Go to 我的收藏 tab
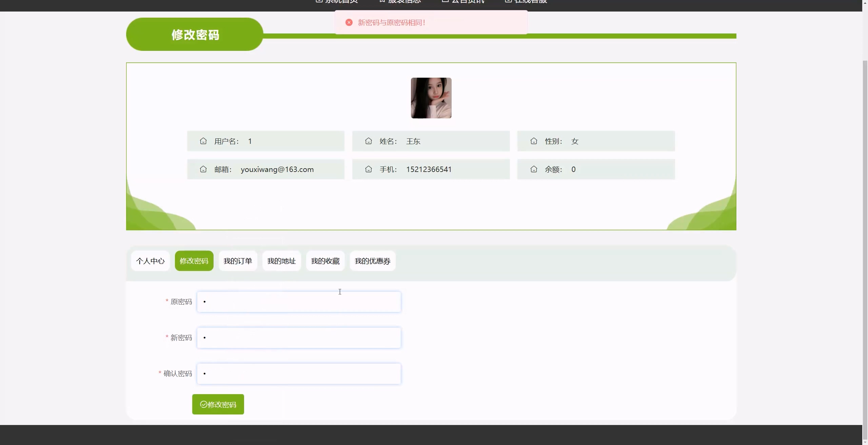The width and height of the screenshot is (868, 445). (x=325, y=261)
